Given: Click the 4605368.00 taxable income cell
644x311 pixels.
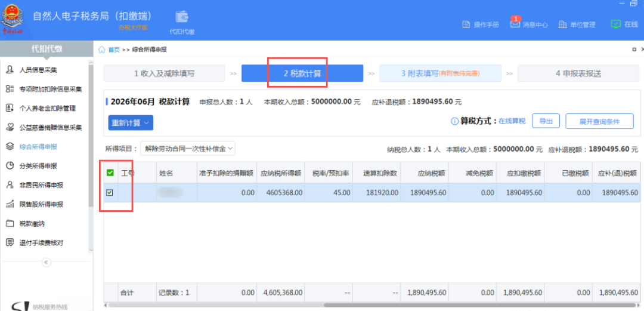Looking at the screenshot, I should click(x=280, y=193).
